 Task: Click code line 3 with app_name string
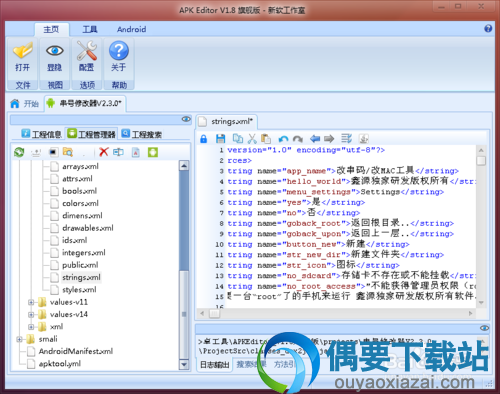pos(343,171)
